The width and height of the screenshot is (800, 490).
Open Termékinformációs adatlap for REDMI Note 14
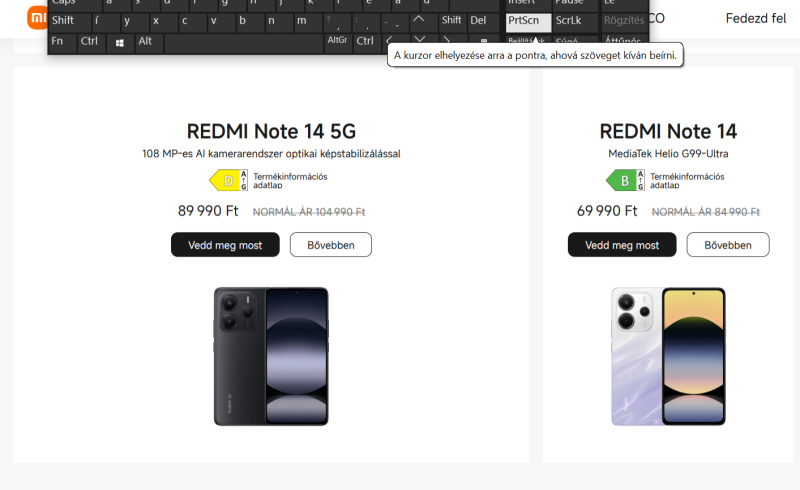[x=687, y=181]
